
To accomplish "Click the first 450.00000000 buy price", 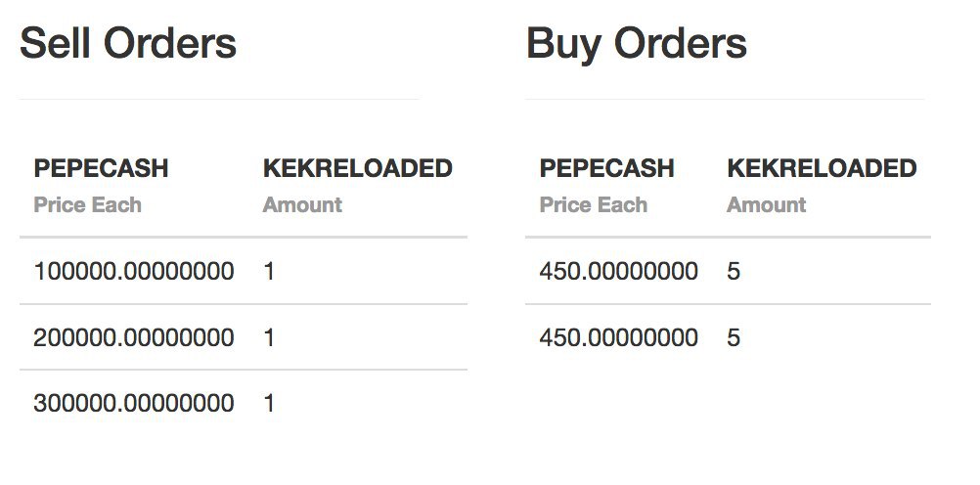I will (x=619, y=271).
